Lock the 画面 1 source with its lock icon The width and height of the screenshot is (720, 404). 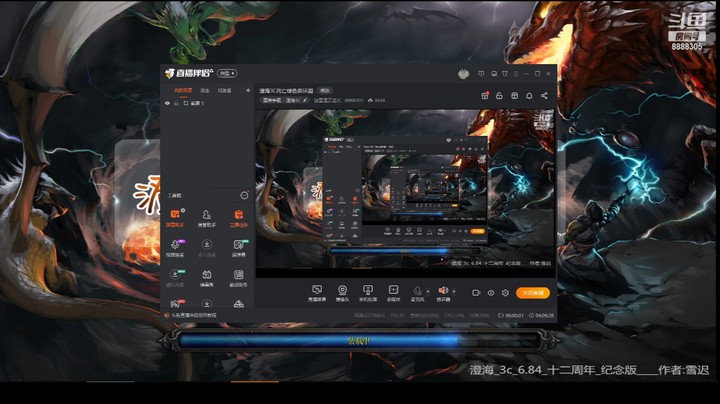[176, 103]
